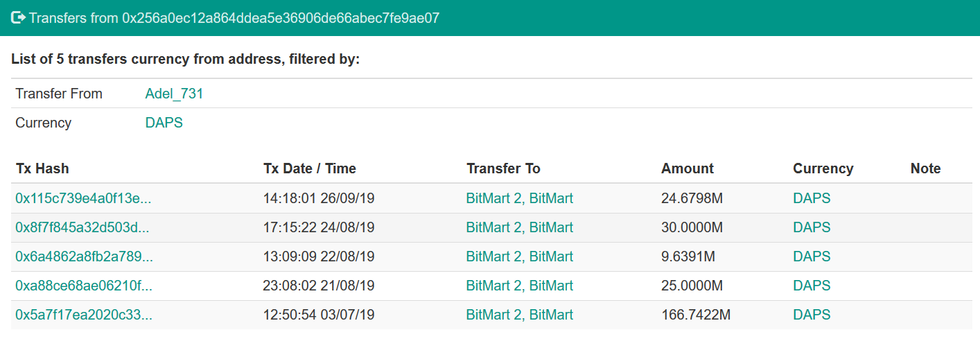Open transaction 0x8f7f845a32d503d...
980x348 pixels.
(82, 227)
